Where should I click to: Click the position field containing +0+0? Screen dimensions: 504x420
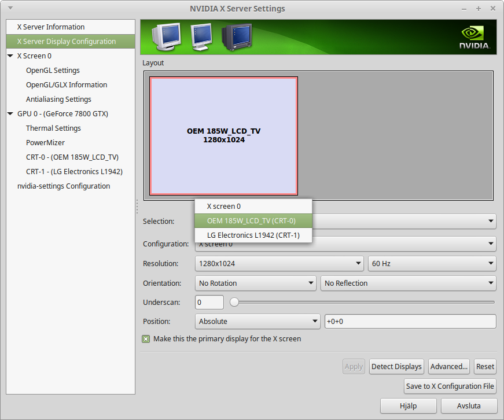click(410, 321)
